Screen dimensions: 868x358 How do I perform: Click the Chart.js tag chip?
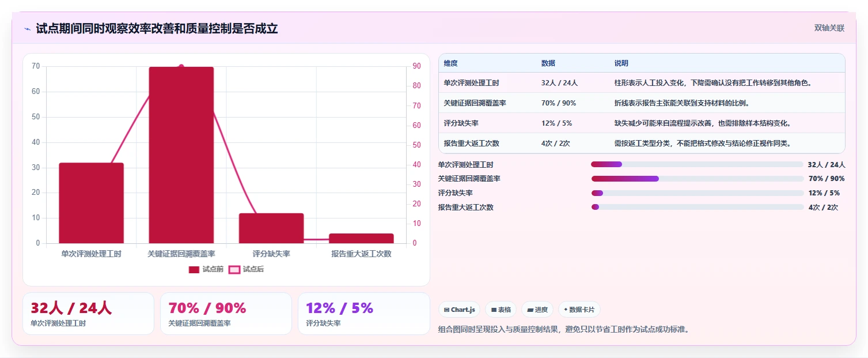pos(460,310)
